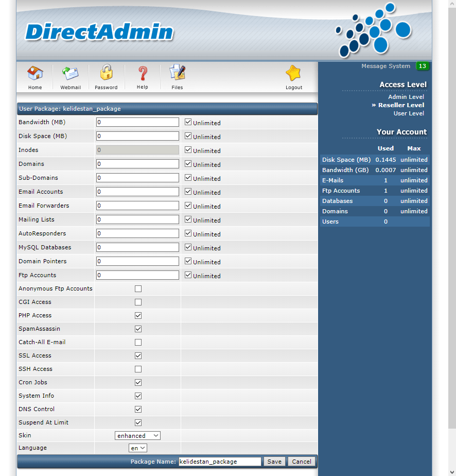Viewport: 456px width, 476px height.
Task: Open the Password lock icon
Action: coord(107,72)
